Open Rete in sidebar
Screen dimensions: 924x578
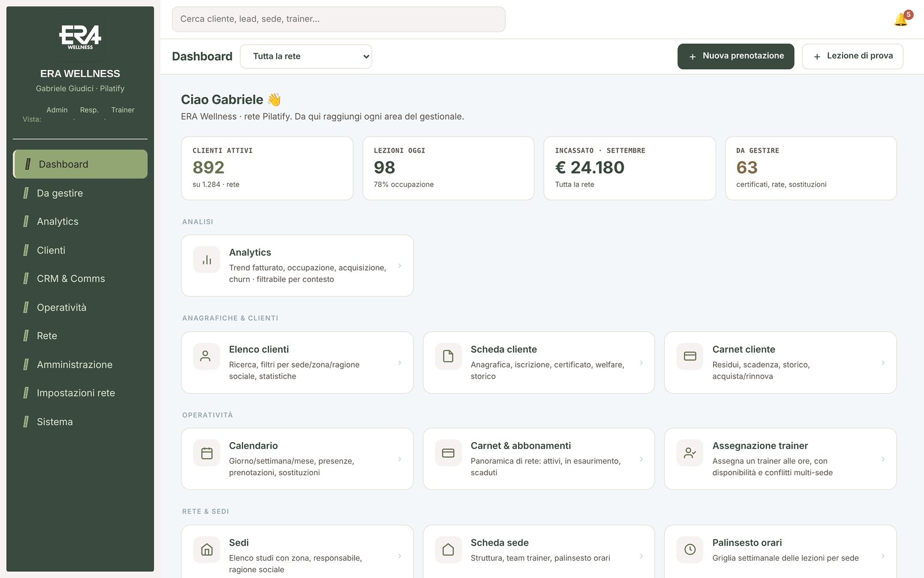(80, 336)
